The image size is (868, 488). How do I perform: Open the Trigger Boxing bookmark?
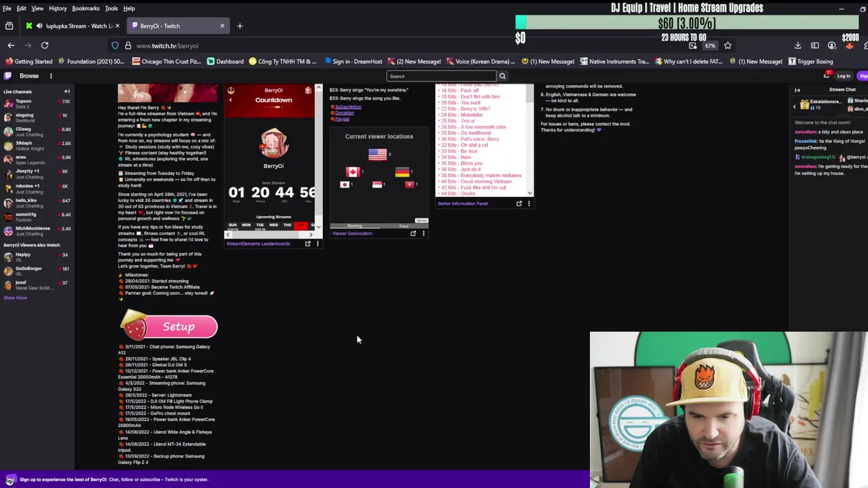click(810, 61)
